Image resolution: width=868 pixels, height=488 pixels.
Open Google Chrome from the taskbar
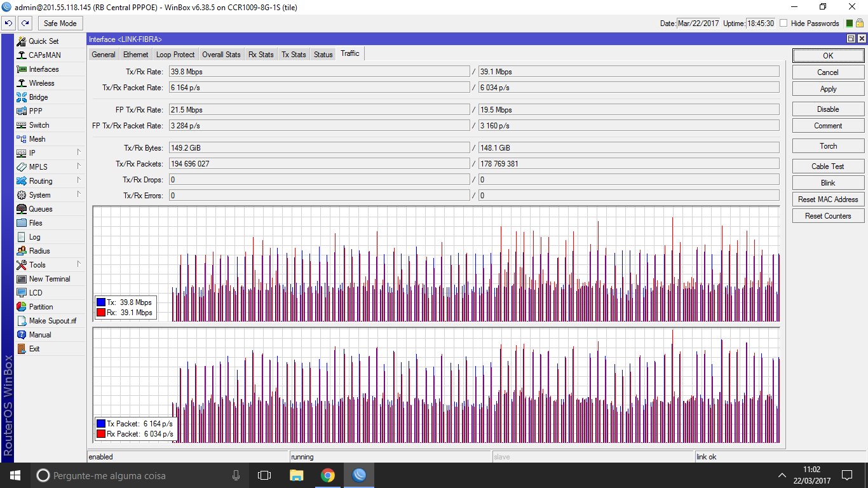pos(328,475)
